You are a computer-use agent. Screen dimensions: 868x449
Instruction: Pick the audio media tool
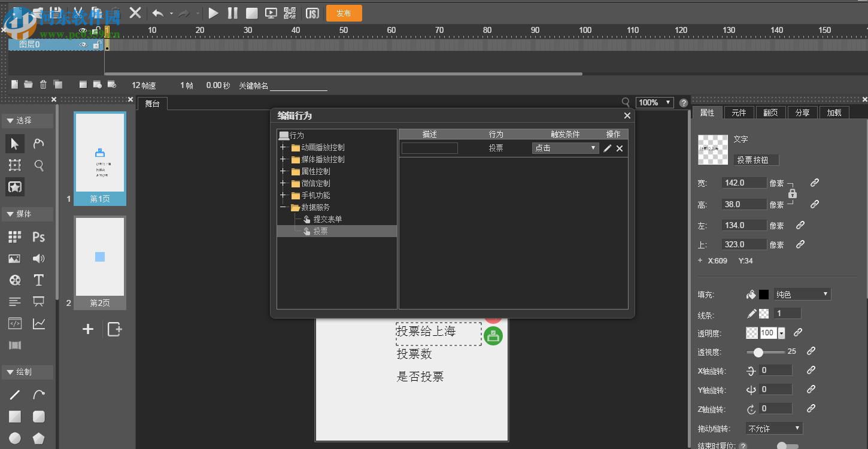pos(38,258)
